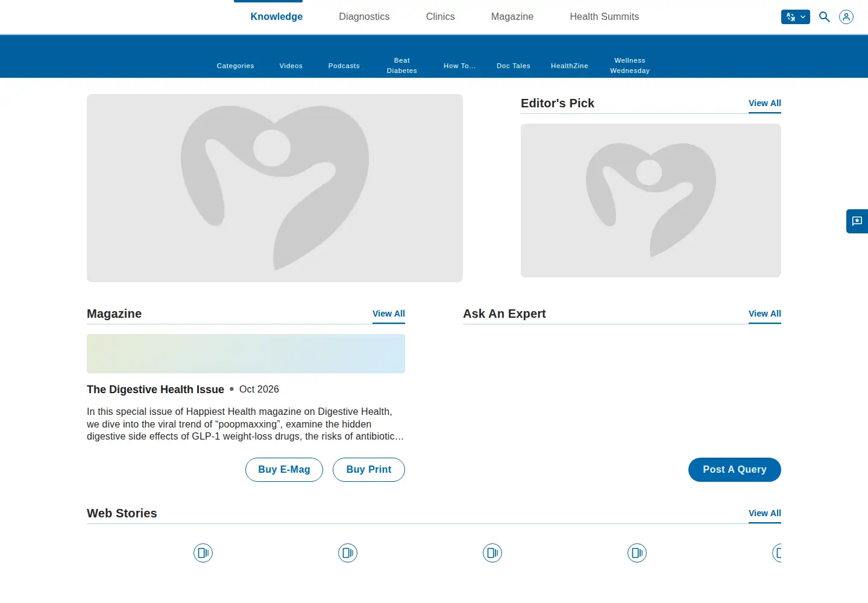Open the Editor's Pick article thumbnail
868x603 pixels.
[x=651, y=201]
